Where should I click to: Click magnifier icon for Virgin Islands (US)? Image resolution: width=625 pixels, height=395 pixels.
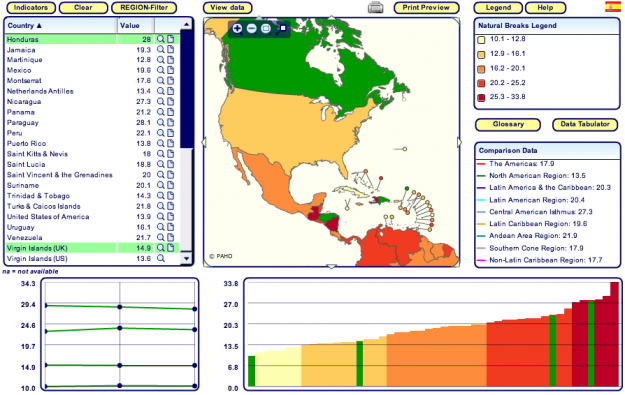(x=161, y=258)
